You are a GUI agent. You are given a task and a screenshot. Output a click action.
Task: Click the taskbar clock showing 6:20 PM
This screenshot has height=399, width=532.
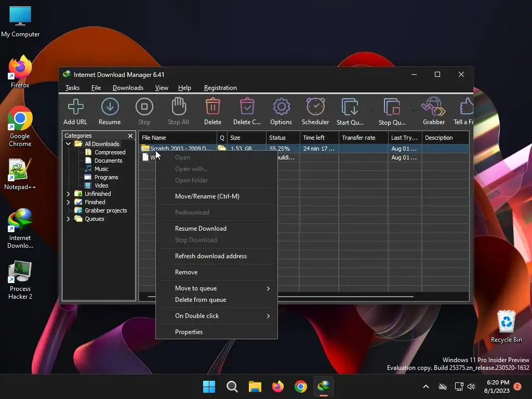click(497, 387)
